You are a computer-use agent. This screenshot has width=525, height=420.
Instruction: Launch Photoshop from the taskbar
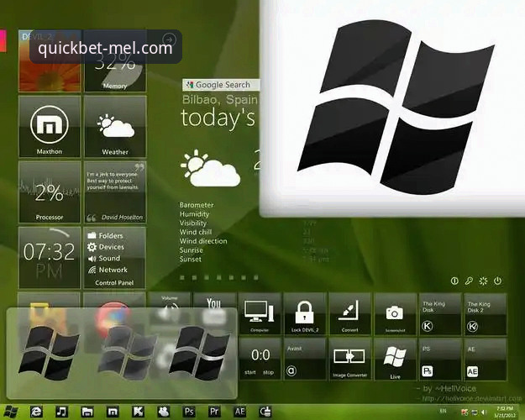(189, 412)
